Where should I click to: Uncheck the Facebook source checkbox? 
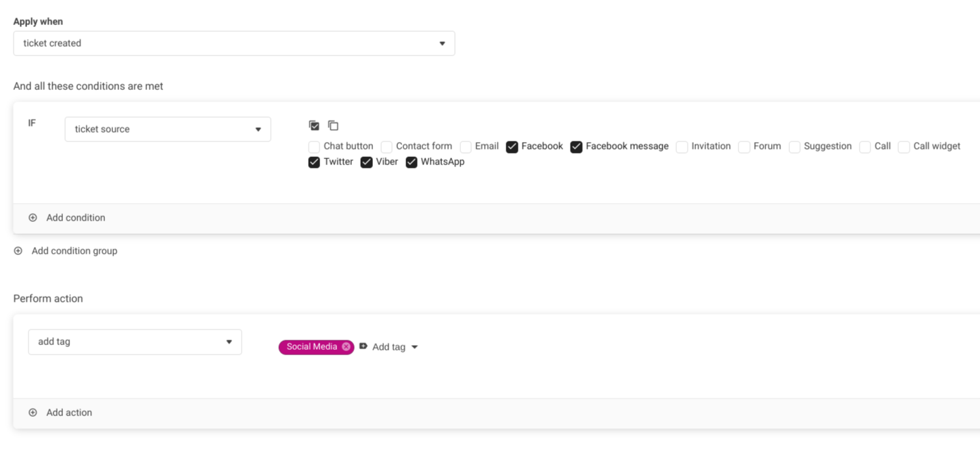pos(512,147)
